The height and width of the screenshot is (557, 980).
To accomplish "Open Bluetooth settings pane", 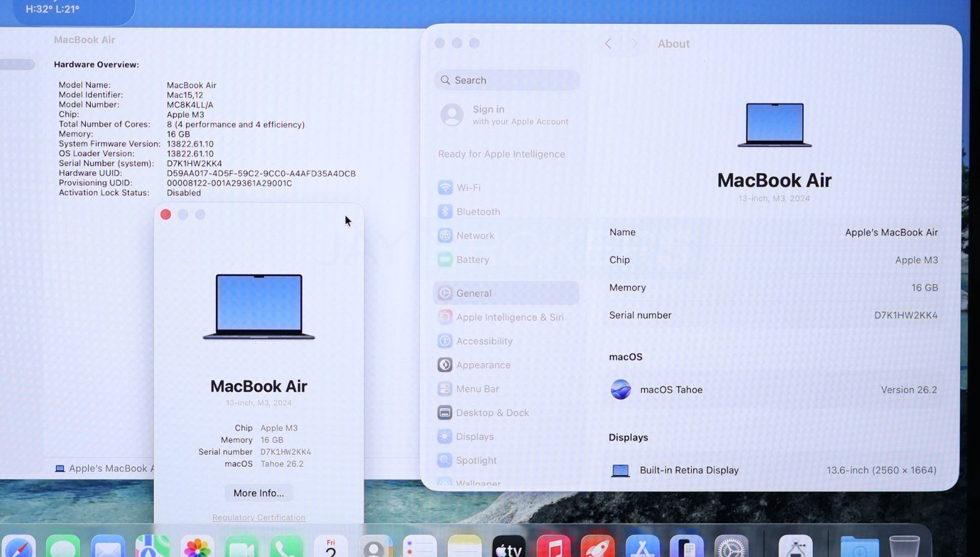I will click(x=477, y=212).
